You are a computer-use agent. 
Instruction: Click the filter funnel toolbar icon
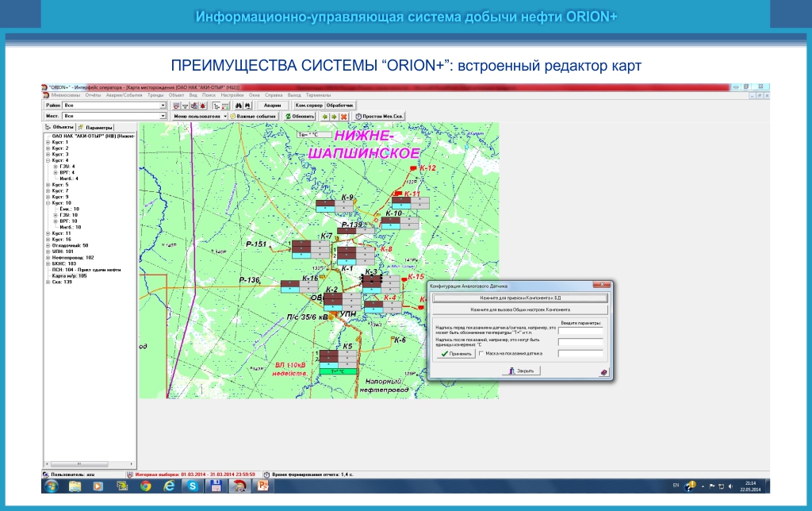coord(185,106)
